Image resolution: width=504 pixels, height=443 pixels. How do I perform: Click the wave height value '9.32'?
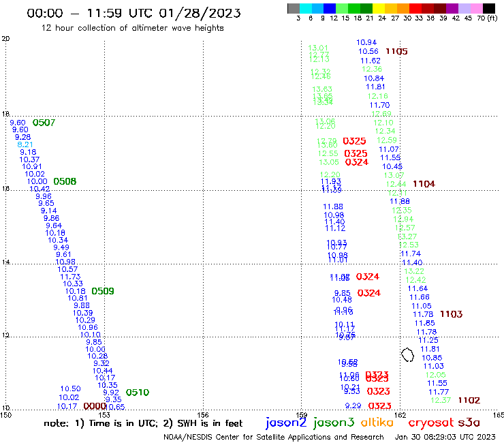(101, 363)
